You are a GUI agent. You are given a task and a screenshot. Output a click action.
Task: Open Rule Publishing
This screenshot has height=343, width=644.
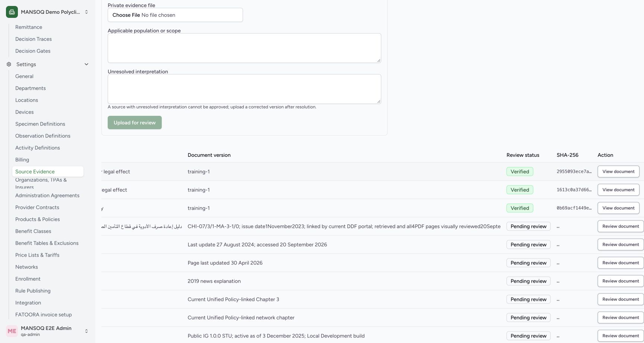[x=33, y=291]
